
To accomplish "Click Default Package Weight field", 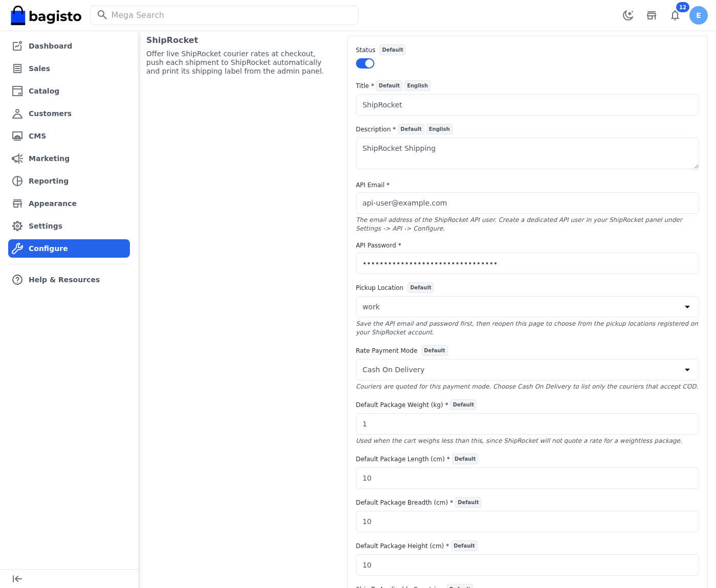I will [x=527, y=424].
